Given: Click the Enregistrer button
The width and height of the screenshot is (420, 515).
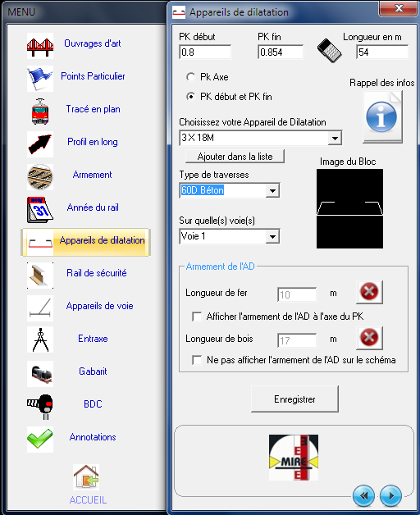Looking at the screenshot, I should coord(294,399).
